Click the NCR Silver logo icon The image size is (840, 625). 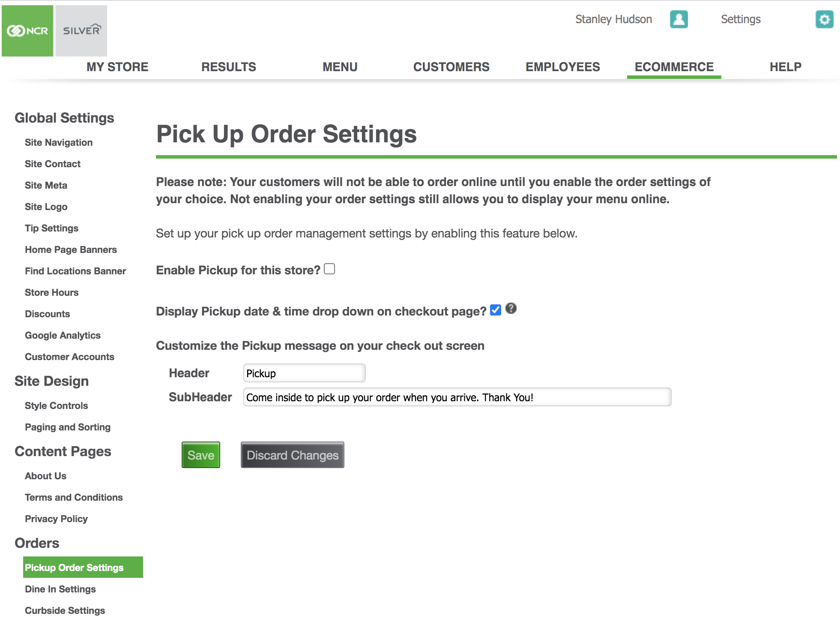click(54, 30)
